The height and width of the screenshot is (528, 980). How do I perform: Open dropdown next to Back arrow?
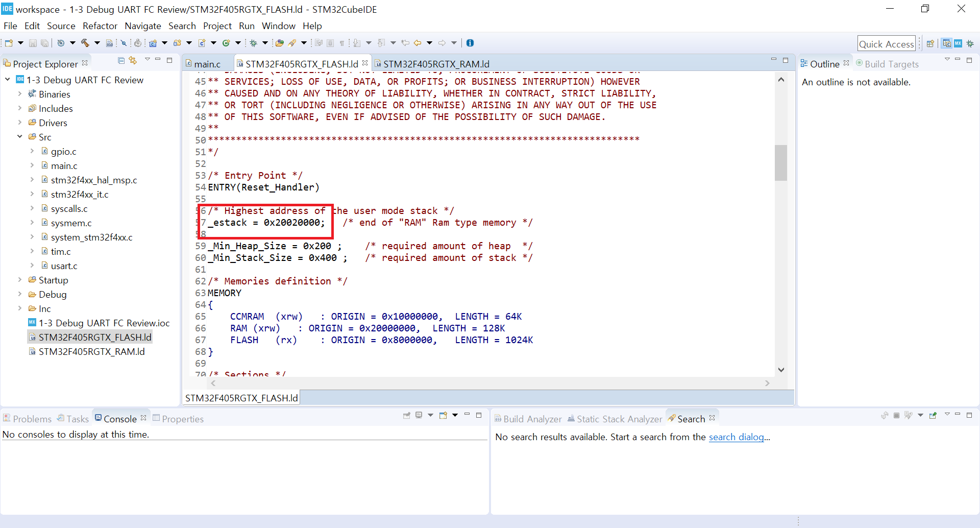(x=429, y=43)
